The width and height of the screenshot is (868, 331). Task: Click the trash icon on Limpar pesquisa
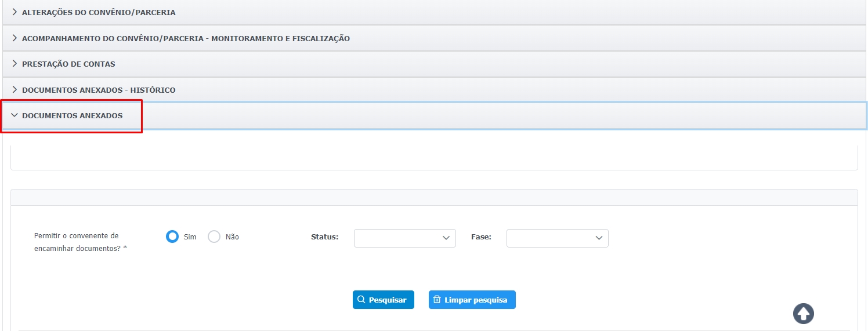click(x=437, y=300)
